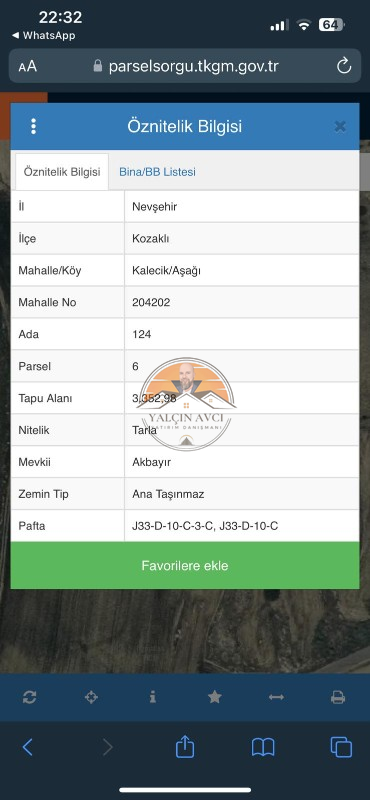Tap the star favorites icon
The height and width of the screenshot is (800, 370).
point(214,697)
